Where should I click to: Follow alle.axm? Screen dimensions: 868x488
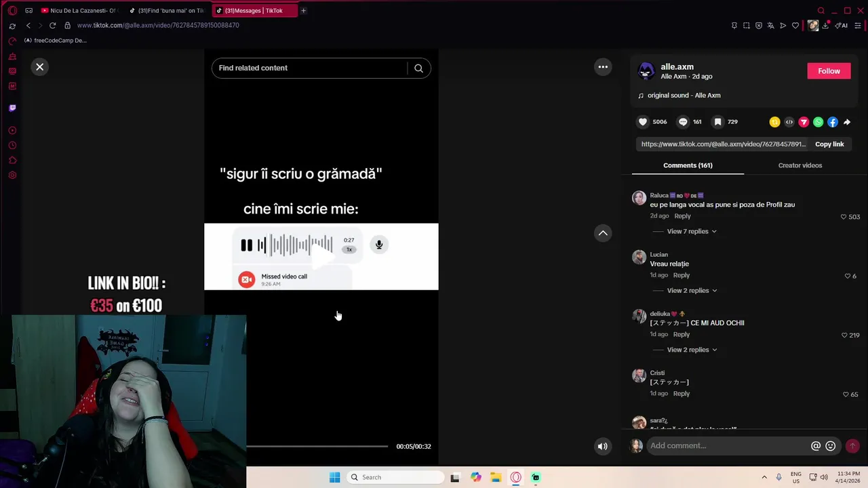pyautogui.click(x=829, y=70)
